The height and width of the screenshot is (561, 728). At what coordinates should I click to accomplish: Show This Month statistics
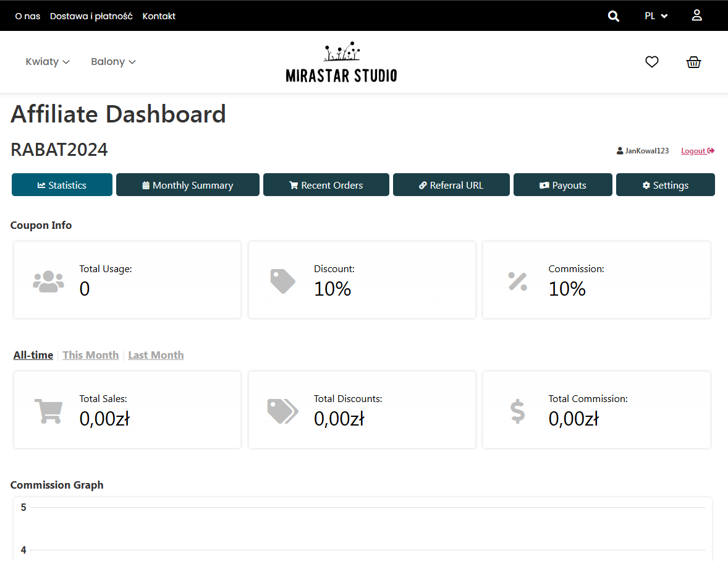(90, 355)
